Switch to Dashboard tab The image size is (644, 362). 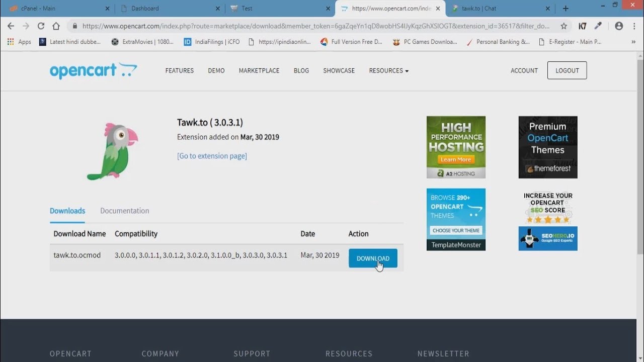click(169, 9)
